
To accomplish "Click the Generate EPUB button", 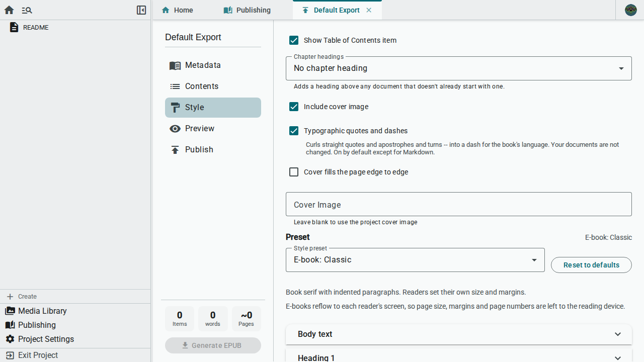I will [213, 345].
